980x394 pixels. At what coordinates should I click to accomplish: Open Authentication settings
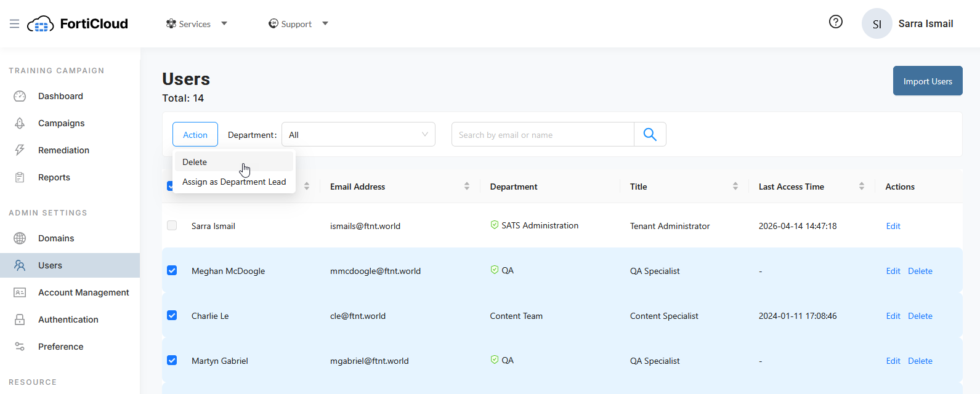[x=68, y=320]
